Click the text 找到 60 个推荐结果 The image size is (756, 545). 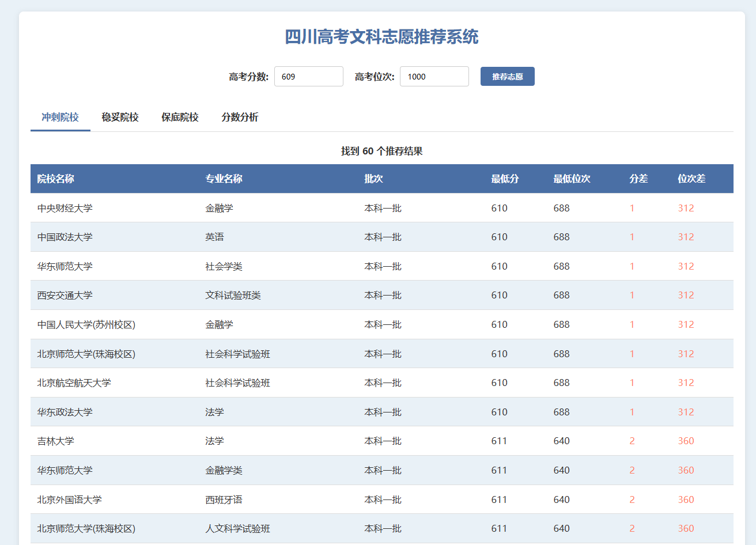point(382,151)
